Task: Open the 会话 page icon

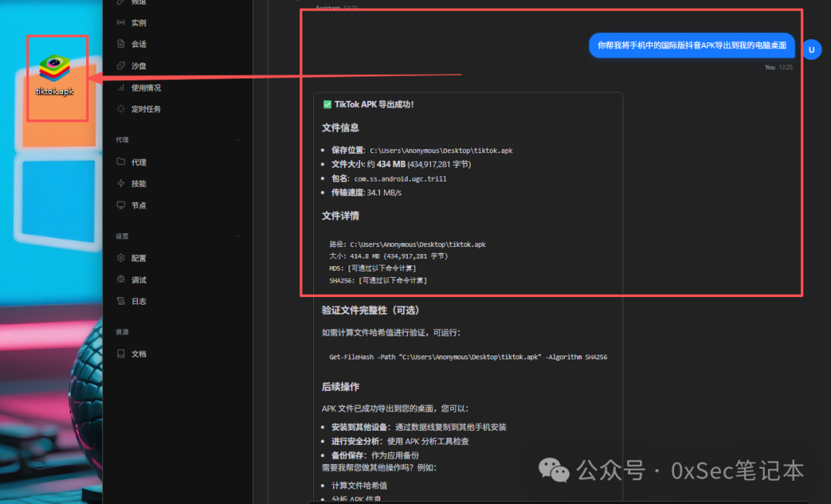Action: tap(121, 44)
